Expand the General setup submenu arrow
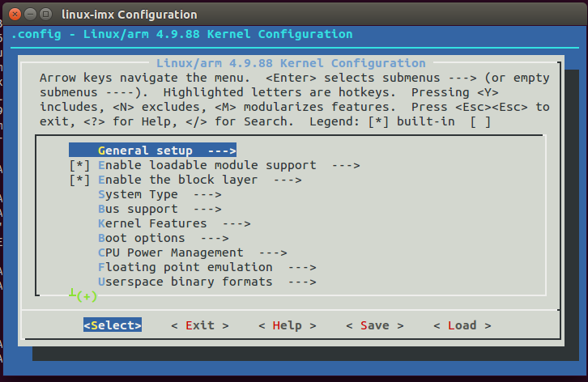Viewport: 588px width, 382px height. (x=221, y=151)
